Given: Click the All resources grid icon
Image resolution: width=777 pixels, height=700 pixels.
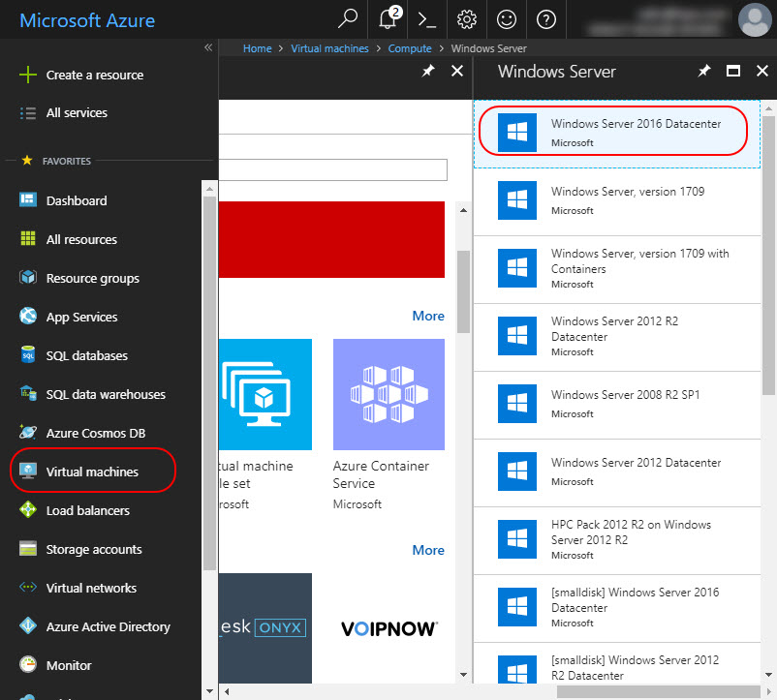Looking at the screenshot, I should pos(28,238).
